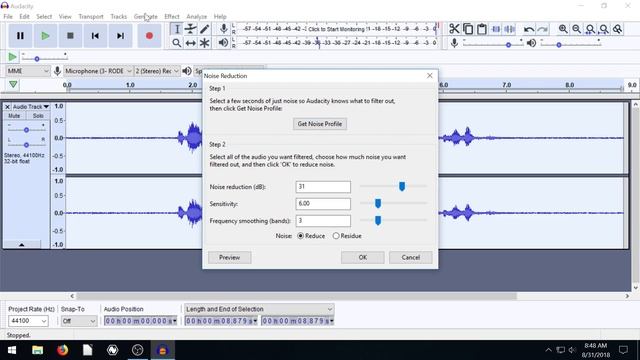The image size is (640, 360).
Task: Open the Edit menu
Action: pyautogui.click(x=24, y=17)
